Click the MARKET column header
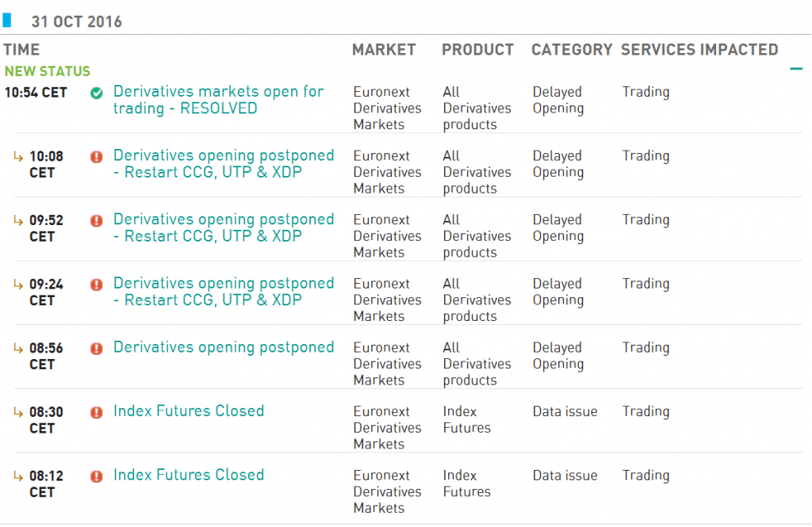The width and height of the screenshot is (812, 527). click(x=384, y=49)
